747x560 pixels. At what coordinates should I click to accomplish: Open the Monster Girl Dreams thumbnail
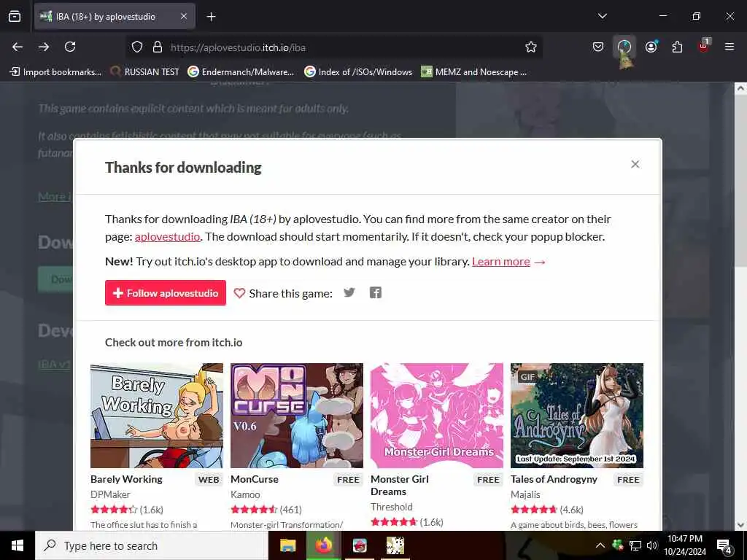coord(437,416)
